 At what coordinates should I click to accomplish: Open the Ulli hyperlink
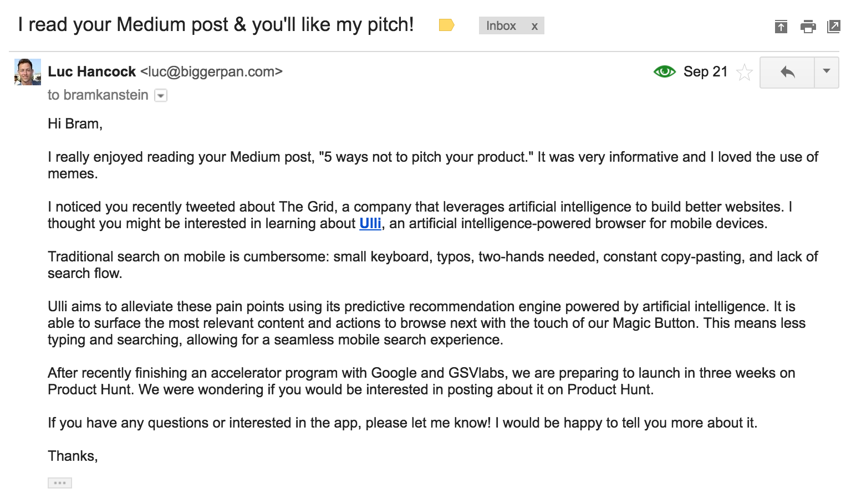370,224
